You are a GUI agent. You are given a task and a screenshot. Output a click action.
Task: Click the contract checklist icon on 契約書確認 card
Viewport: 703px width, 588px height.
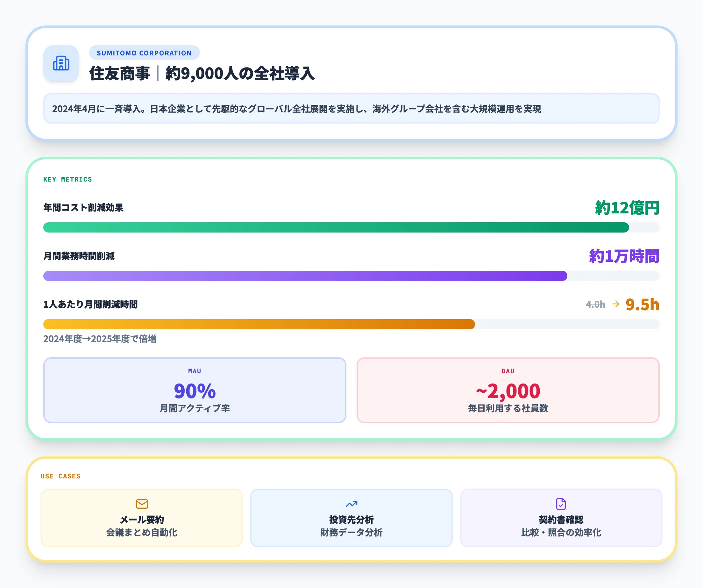point(561,504)
